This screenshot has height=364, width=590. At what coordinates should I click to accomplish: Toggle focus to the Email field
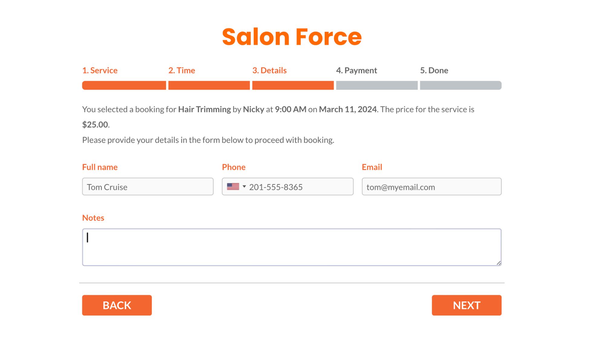click(431, 187)
